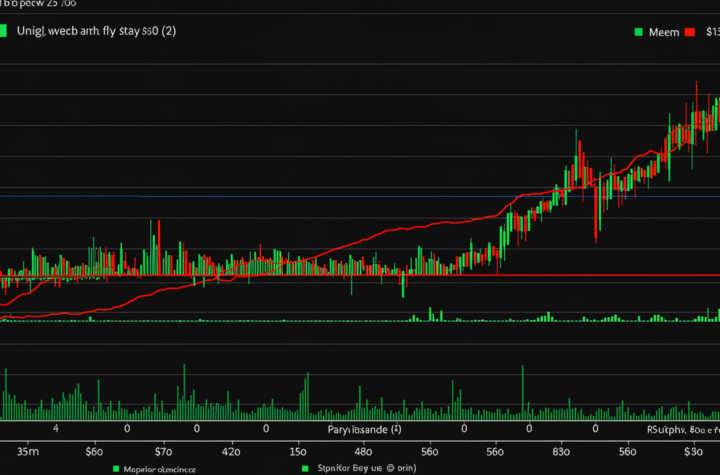Toggle the Stpnifor Bey series label

click(x=338, y=468)
